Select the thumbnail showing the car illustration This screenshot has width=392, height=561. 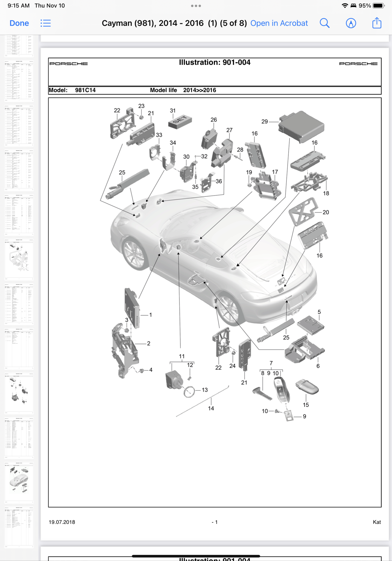[19, 482]
